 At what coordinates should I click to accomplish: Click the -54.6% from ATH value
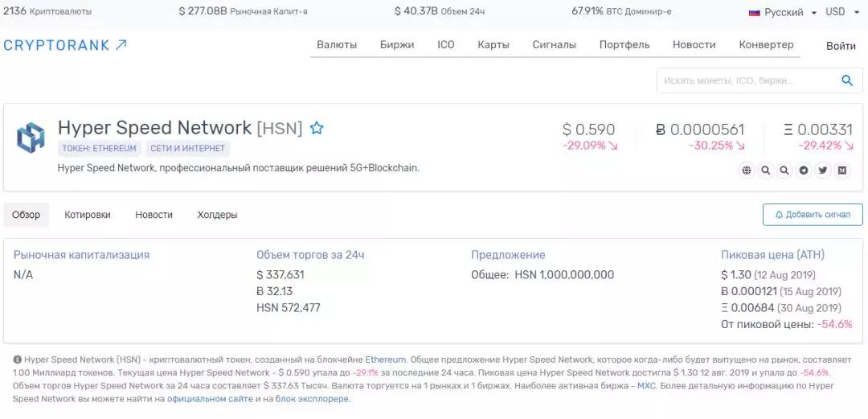tap(835, 325)
